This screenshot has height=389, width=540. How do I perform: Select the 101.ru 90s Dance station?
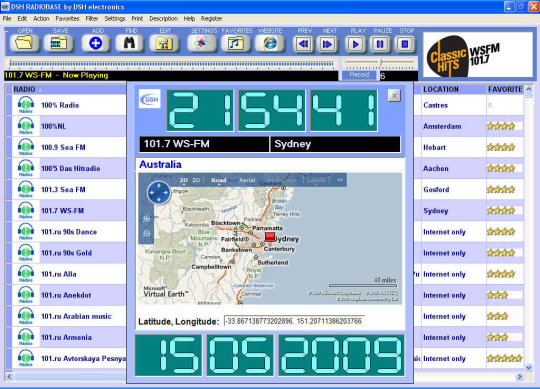(x=69, y=232)
